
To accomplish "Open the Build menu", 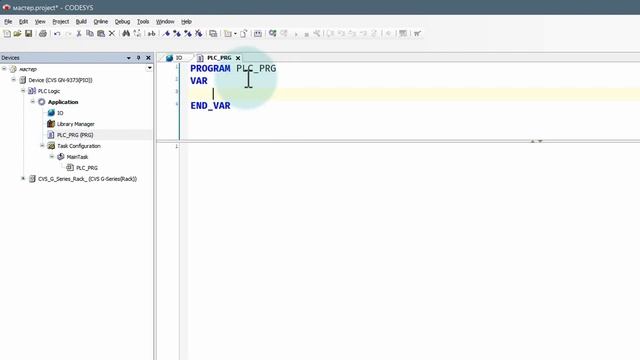I will [81, 22].
